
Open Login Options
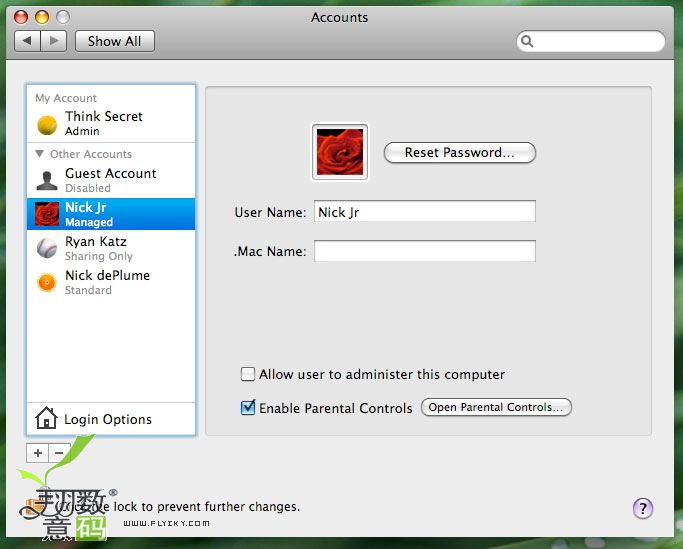coord(111,419)
